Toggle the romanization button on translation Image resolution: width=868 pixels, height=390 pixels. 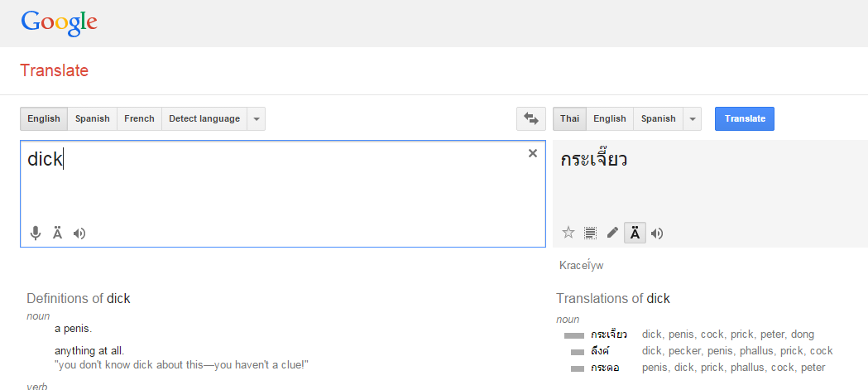tap(635, 233)
